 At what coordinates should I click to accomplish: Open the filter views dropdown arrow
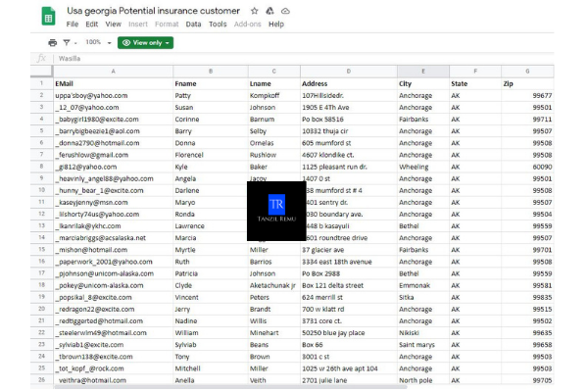coord(74,42)
